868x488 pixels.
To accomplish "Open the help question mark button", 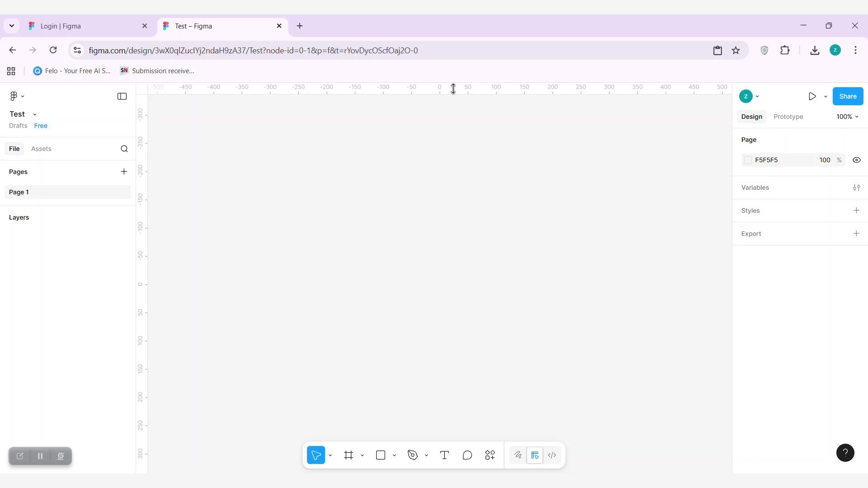I will coord(845,453).
